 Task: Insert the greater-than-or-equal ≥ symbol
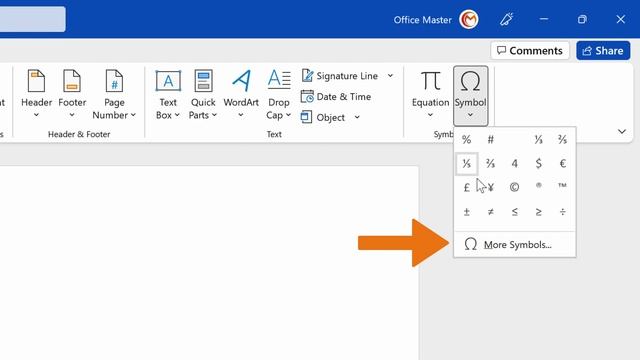(538, 212)
